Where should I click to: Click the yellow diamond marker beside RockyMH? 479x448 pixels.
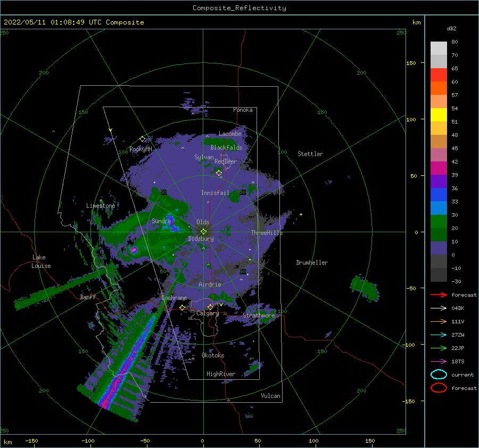pyautogui.click(x=142, y=139)
